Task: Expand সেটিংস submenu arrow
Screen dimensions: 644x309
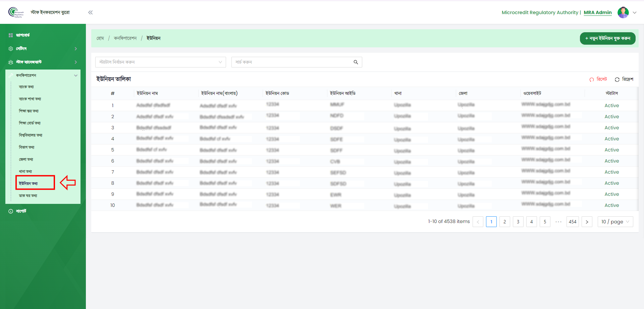Action: click(x=76, y=49)
